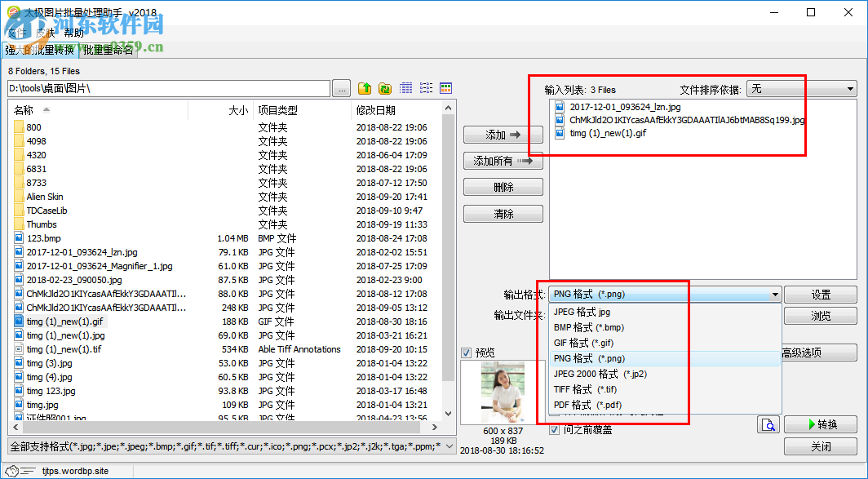Click the … browse path button
868x479 pixels.
pos(342,89)
